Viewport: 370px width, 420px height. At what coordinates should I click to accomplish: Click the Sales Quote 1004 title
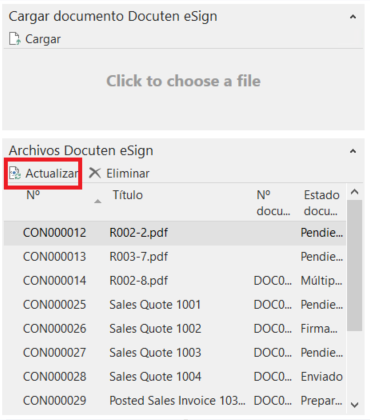point(155,377)
